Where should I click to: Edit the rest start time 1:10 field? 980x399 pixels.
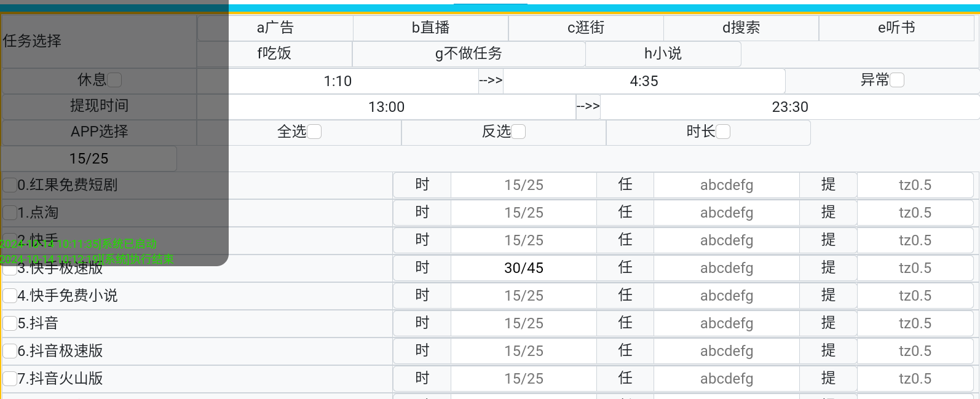click(x=338, y=81)
